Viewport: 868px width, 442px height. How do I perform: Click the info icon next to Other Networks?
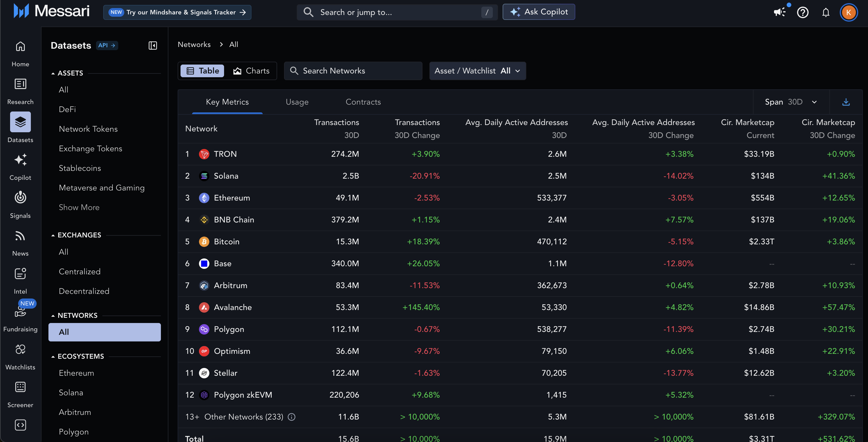(292, 417)
